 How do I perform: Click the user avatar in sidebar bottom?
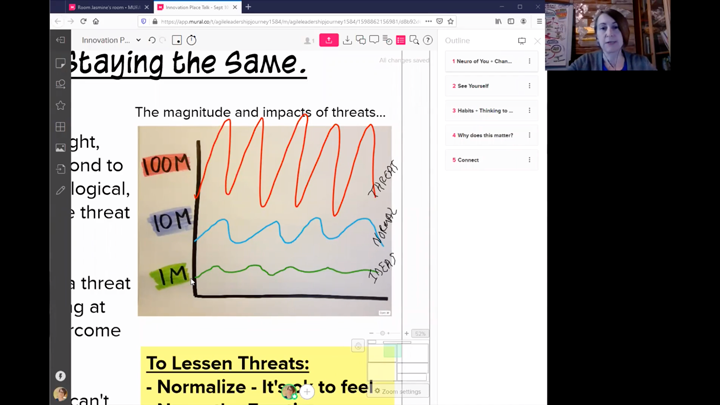(x=60, y=394)
